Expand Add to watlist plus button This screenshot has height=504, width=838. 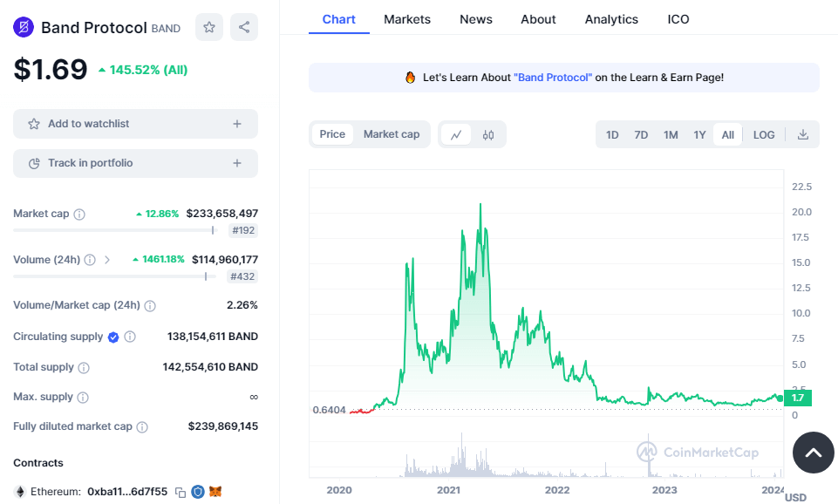pos(236,124)
